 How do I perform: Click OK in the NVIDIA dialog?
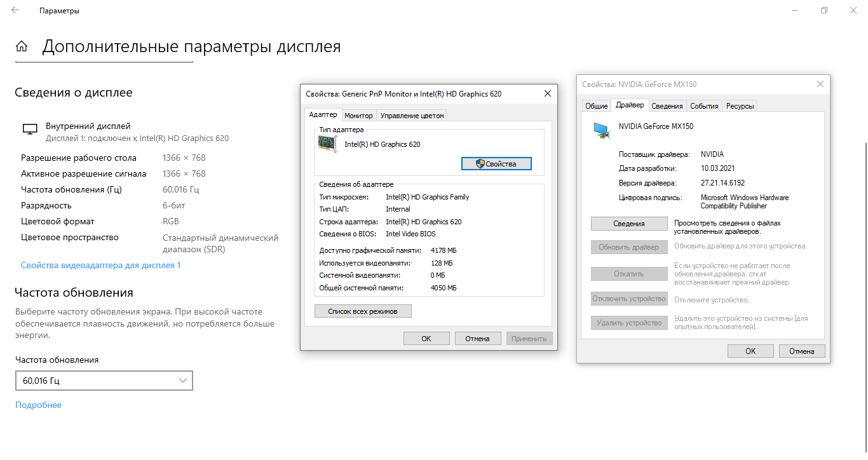point(750,351)
